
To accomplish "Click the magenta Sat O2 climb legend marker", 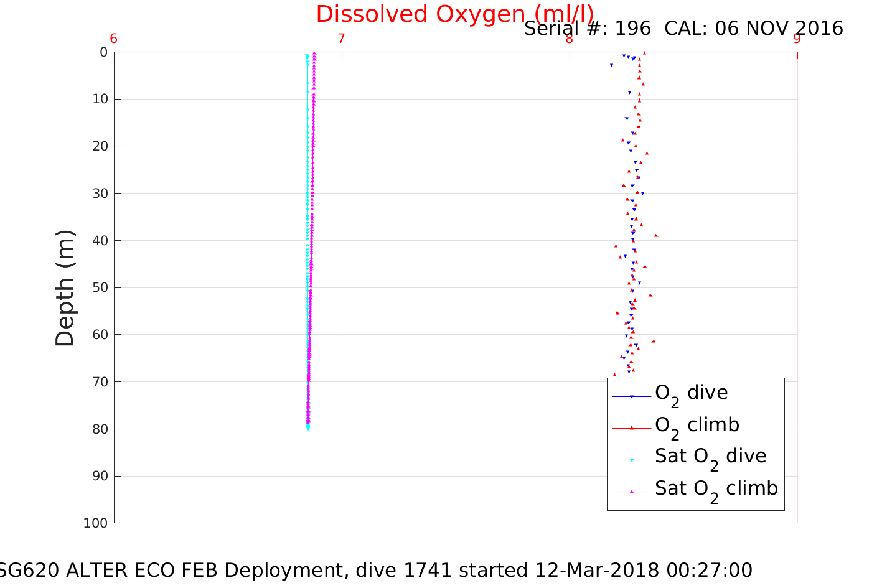I will pos(632,492).
